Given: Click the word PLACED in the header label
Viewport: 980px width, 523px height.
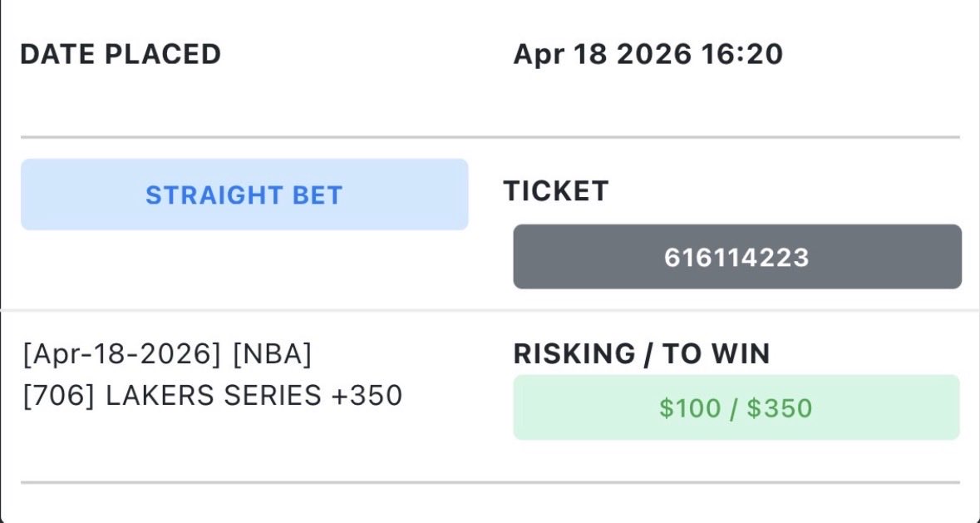Looking at the screenshot, I should 162,54.
